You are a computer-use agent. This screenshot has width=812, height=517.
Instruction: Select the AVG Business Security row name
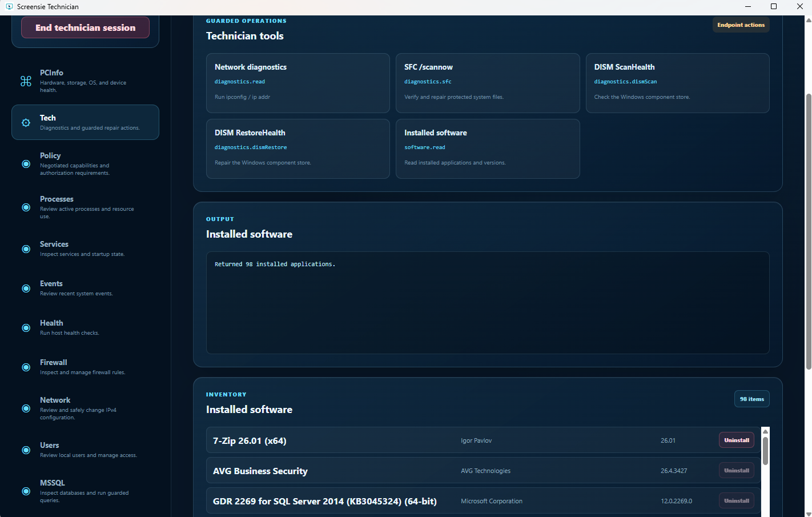coord(260,471)
